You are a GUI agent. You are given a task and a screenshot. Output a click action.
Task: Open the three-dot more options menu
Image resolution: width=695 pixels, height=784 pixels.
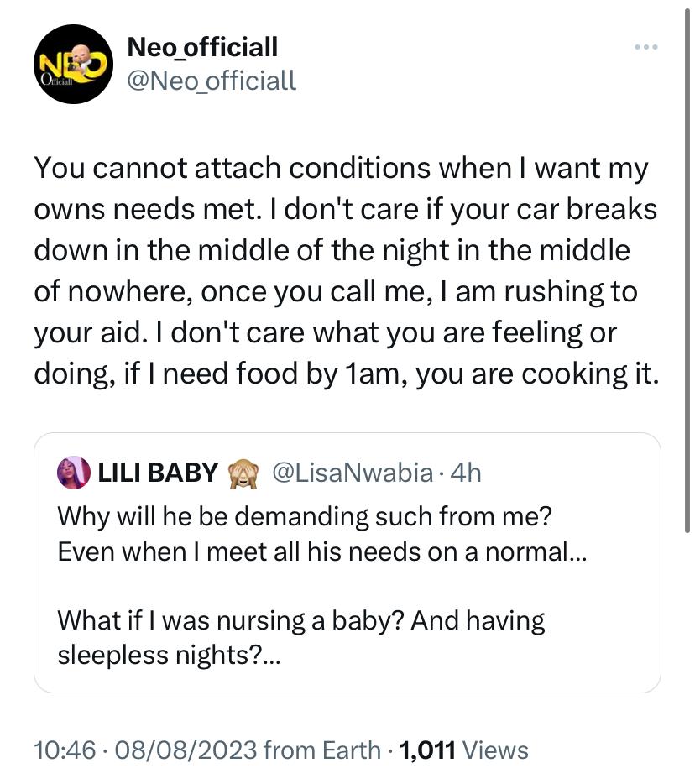[646, 47]
